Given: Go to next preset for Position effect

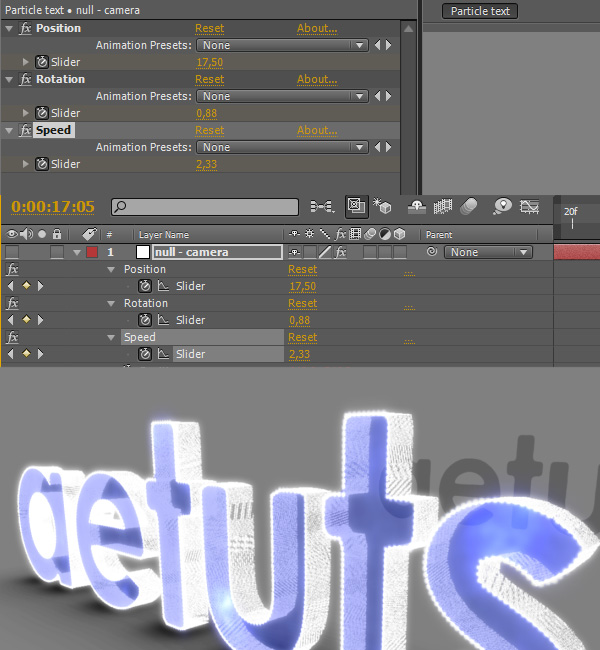Looking at the screenshot, I should (x=389, y=45).
